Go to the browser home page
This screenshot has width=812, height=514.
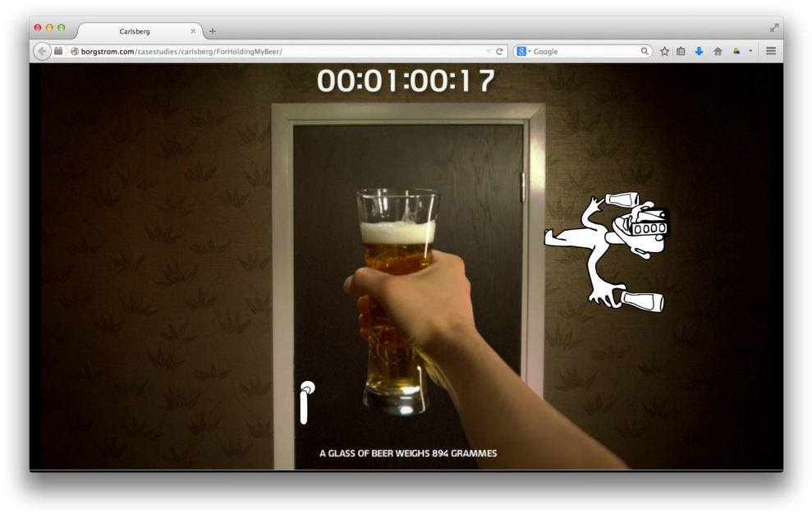718,51
